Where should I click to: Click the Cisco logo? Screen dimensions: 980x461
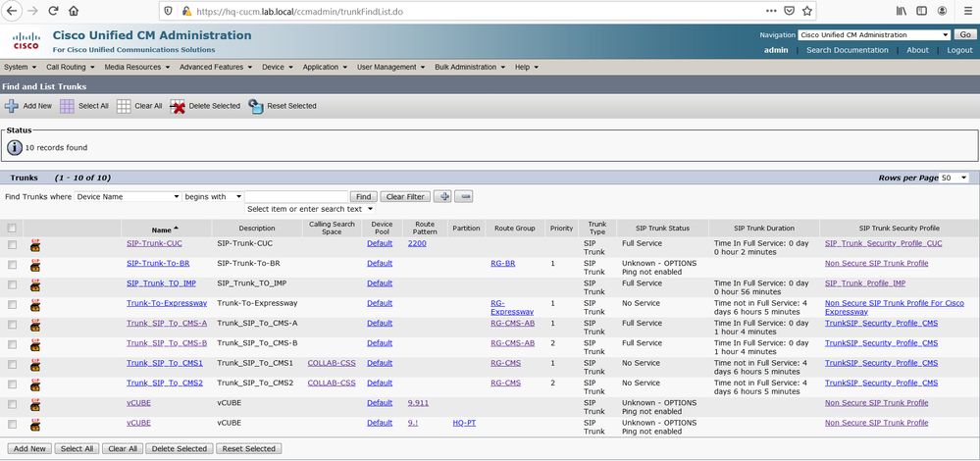coord(26,41)
